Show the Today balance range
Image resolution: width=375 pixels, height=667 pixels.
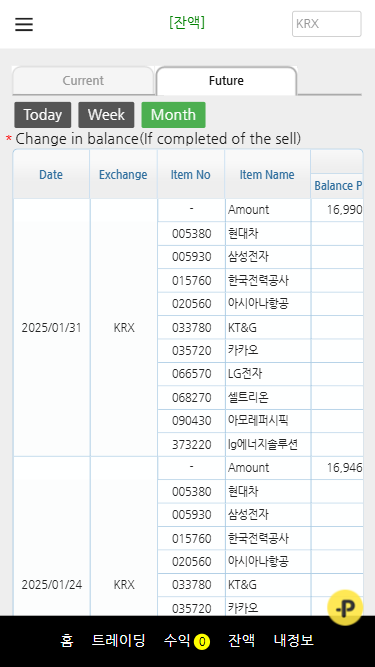click(43, 115)
